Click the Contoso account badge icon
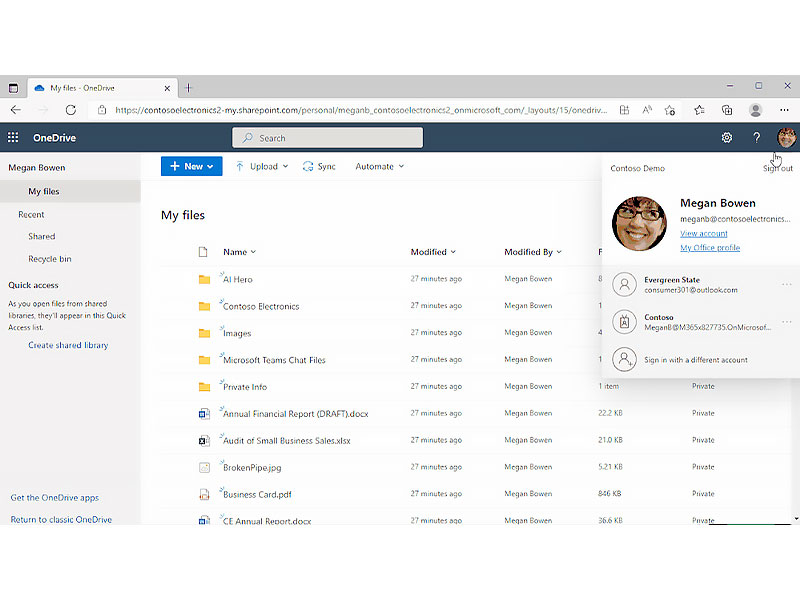Image resolution: width=800 pixels, height=600 pixels. click(x=624, y=322)
